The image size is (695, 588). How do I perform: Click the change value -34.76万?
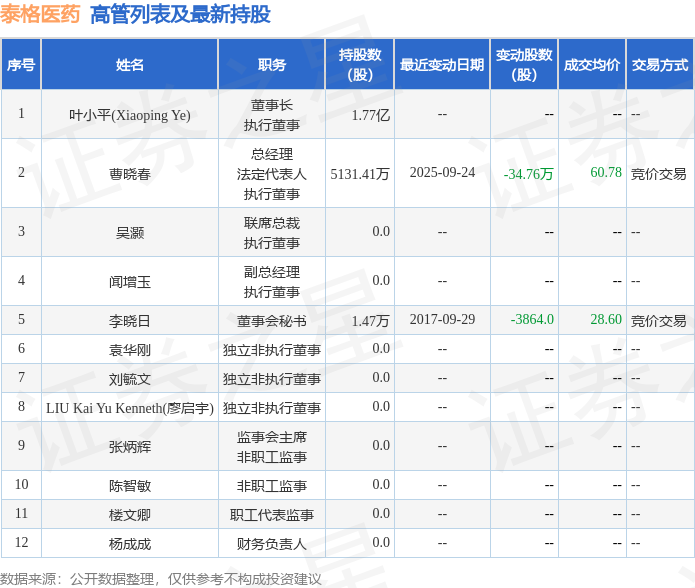point(528,174)
